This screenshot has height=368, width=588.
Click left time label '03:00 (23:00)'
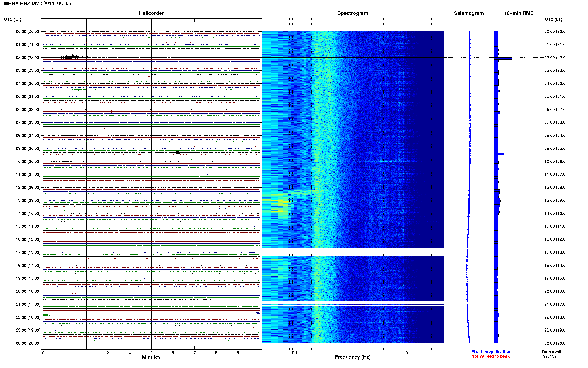coord(28,70)
